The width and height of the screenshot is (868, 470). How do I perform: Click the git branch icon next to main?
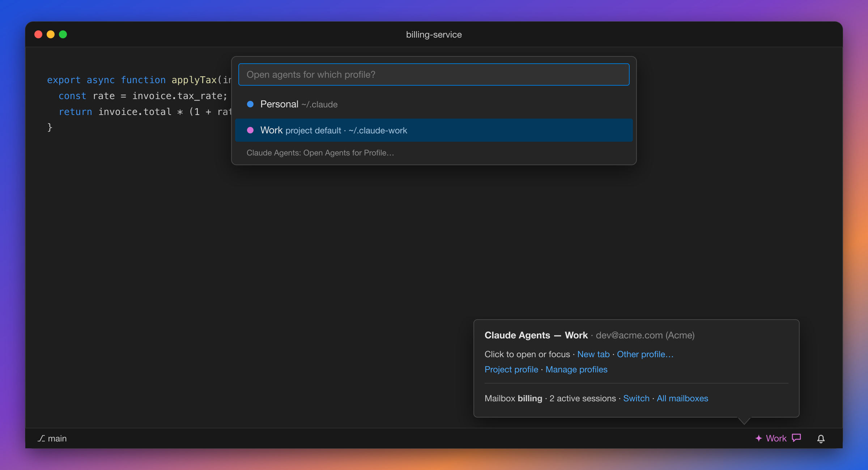tap(41, 439)
